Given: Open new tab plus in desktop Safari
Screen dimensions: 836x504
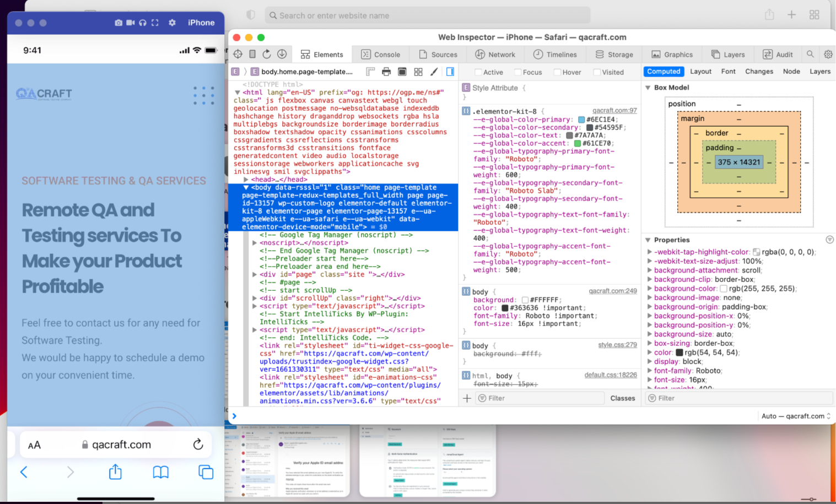Looking at the screenshot, I should (791, 15).
